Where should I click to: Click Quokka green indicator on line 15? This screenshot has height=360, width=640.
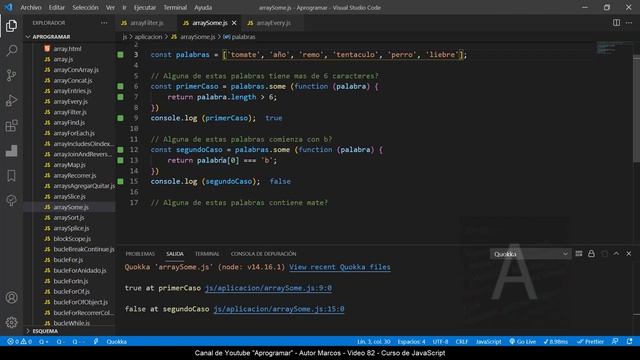pyautogui.click(x=120, y=181)
